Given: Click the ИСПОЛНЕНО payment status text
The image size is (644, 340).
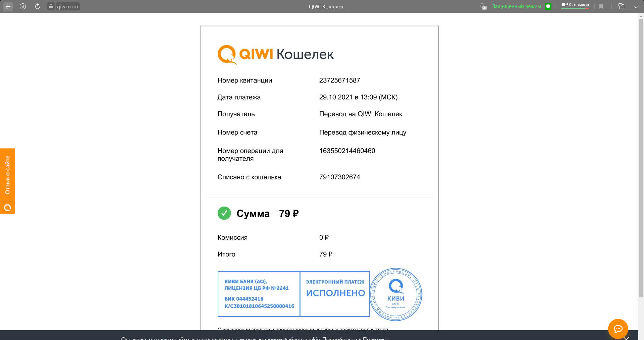Looking at the screenshot, I should pos(335,293).
